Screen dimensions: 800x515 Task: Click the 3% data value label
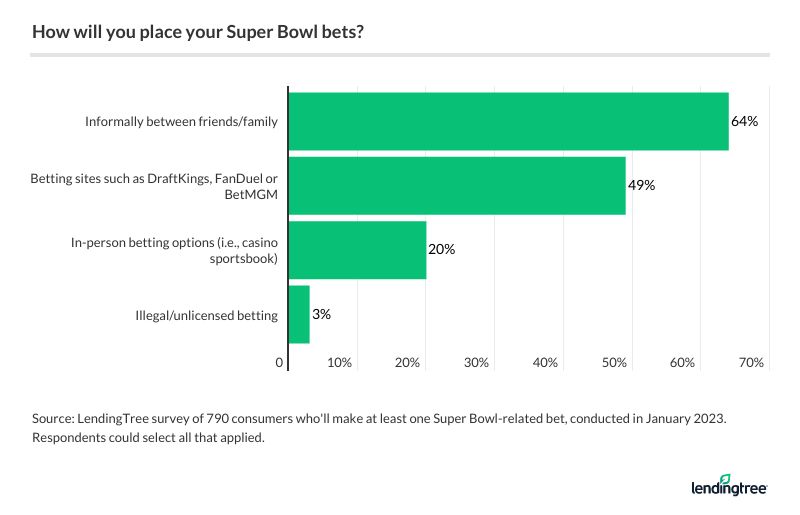[x=320, y=314]
